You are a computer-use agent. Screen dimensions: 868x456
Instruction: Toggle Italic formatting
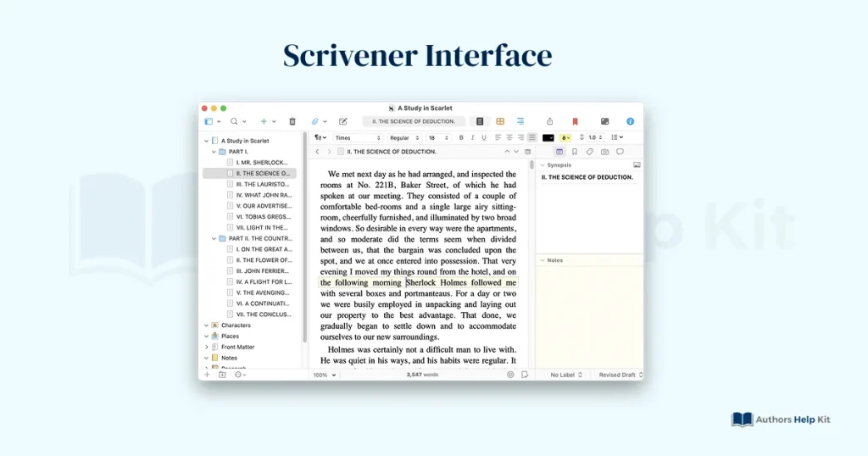[x=472, y=138]
